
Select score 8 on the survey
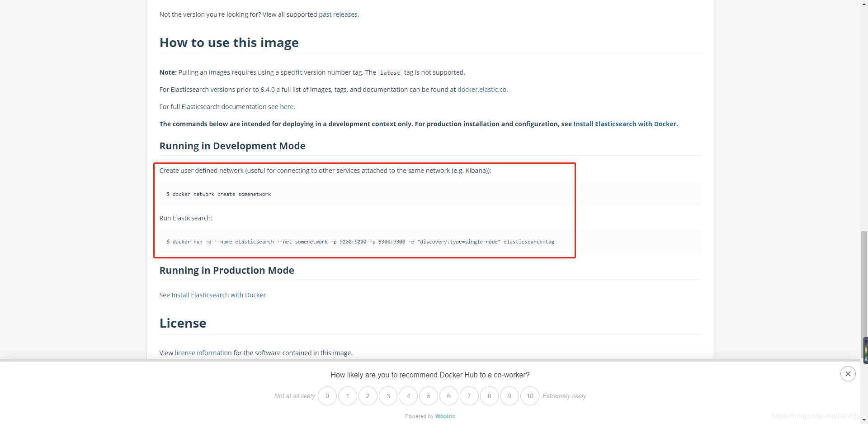(489, 395)
